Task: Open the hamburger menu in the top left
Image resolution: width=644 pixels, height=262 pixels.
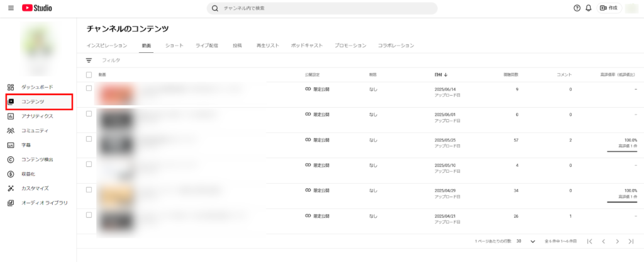Action: click(11, 8)
